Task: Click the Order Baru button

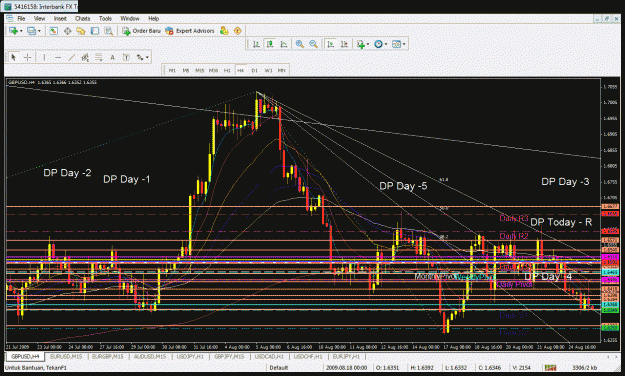Action: [142, 31]
